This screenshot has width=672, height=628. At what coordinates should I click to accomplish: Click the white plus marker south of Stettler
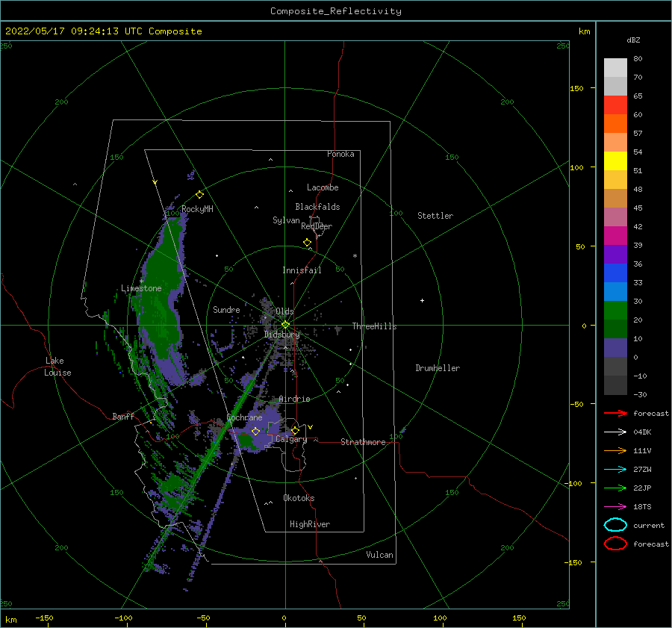coord(422,300)
